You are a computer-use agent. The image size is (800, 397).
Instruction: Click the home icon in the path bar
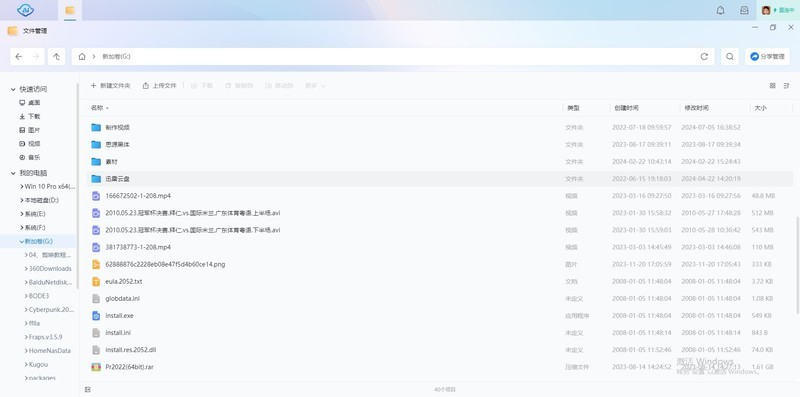click(x=82, y=57)
